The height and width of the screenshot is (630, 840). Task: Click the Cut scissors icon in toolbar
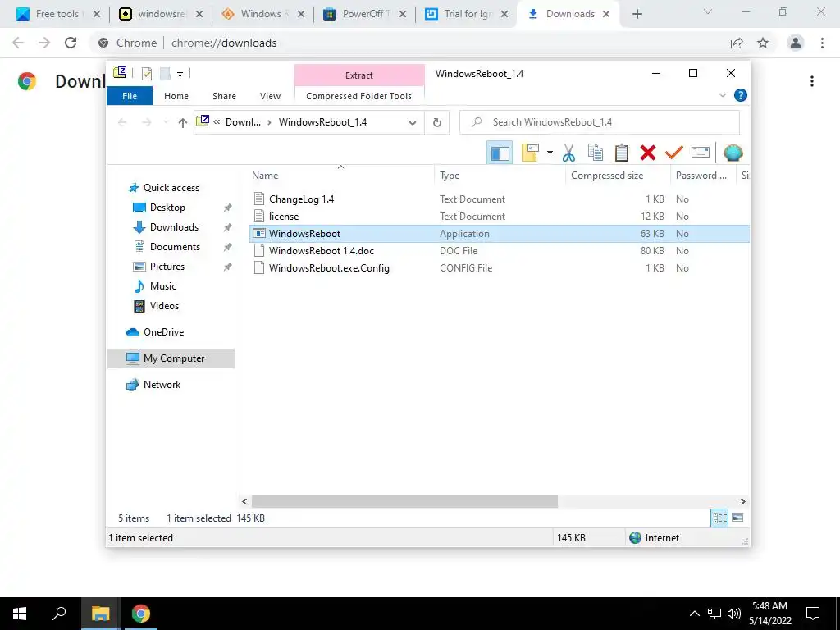point(568,153)
